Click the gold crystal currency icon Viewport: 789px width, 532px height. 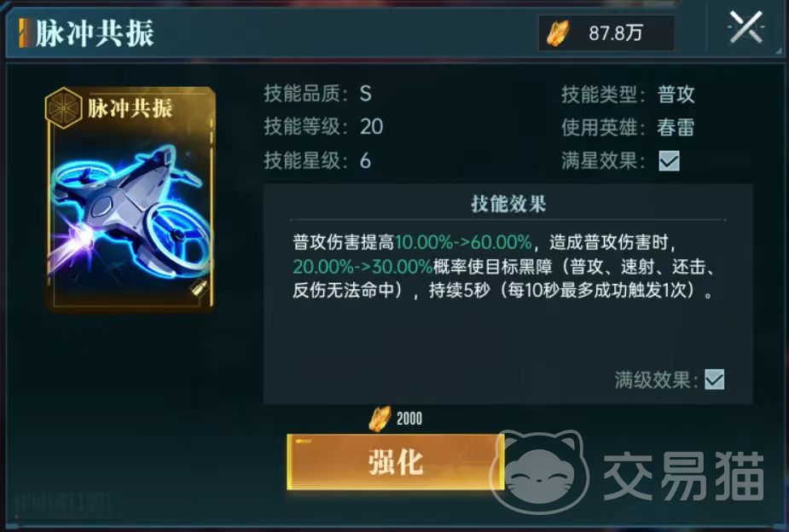tap(558, 33)
